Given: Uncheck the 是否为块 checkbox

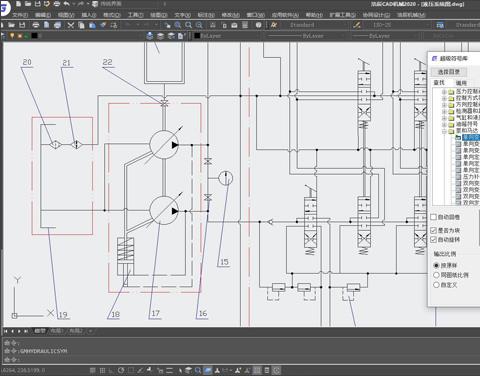Looking at the screenshot, I should tap(434, 230).
